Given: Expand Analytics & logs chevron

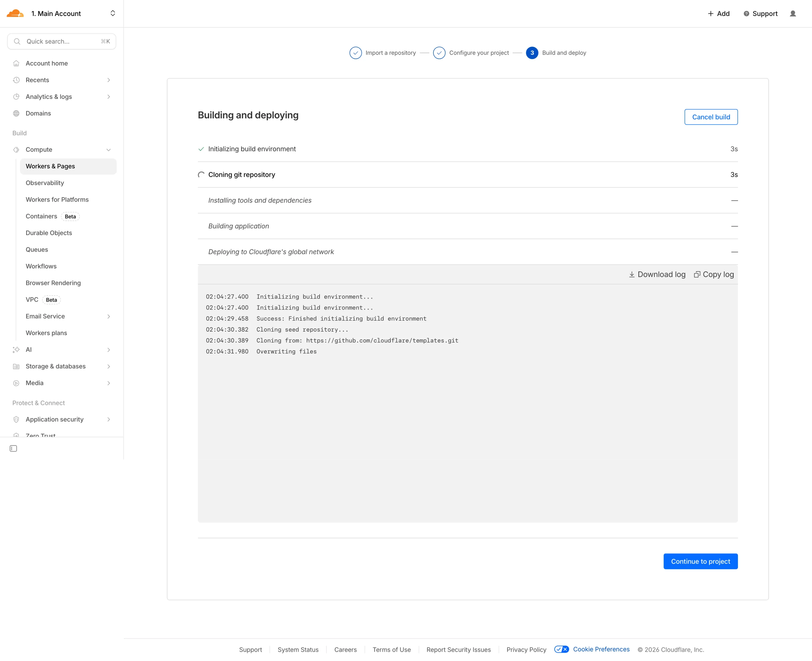Looking at the screenshot, I should [108, 97].
